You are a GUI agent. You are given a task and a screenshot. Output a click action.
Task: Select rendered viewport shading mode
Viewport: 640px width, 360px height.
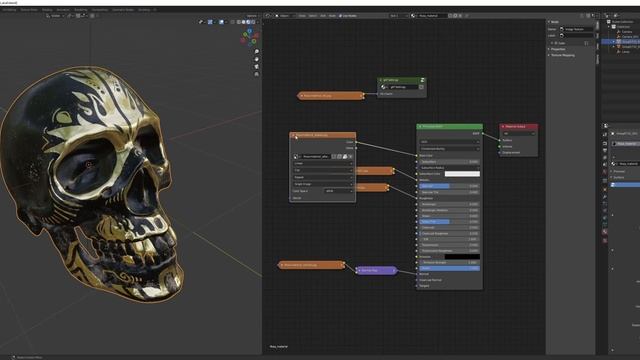click(x=253, y=22)
